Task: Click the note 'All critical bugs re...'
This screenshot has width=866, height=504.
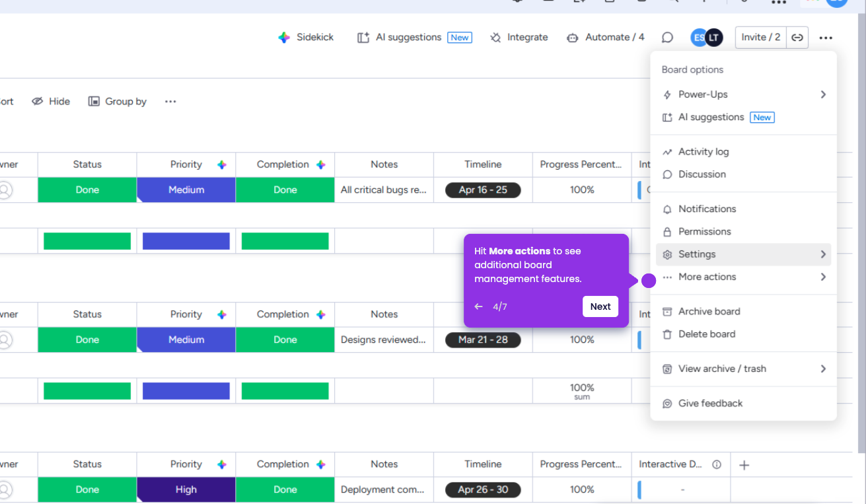Action: (x=384, y=190)
